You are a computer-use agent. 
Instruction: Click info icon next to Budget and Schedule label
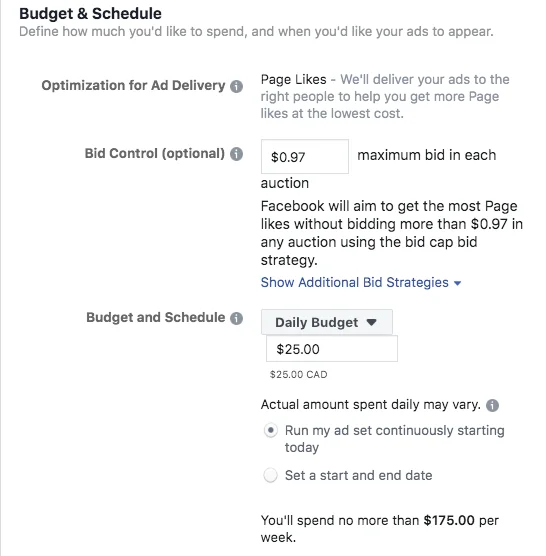tap(236, 318)
